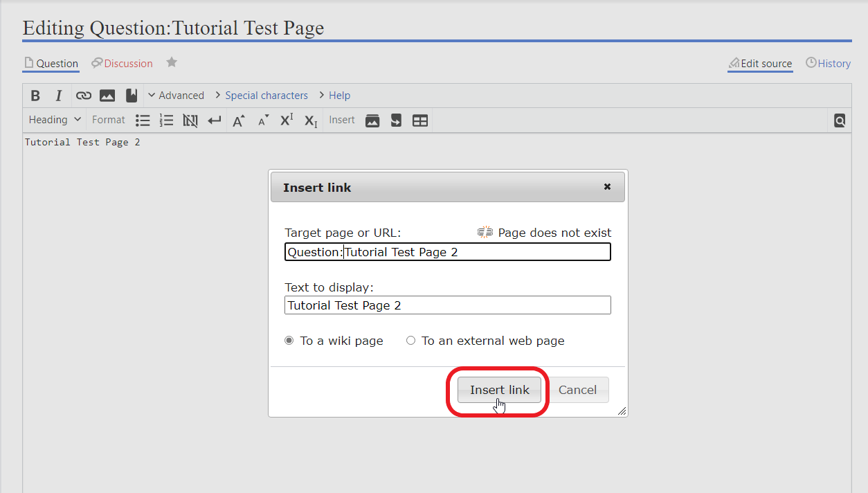868x493 pixels.
Task: Click the Insert link button
Action: pos(499,390)
